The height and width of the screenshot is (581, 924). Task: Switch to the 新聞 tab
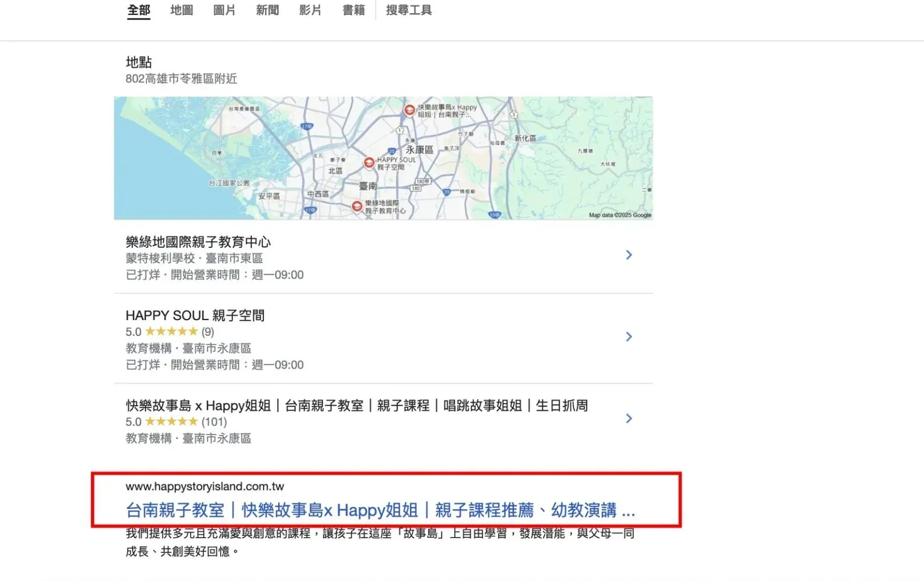267,10
